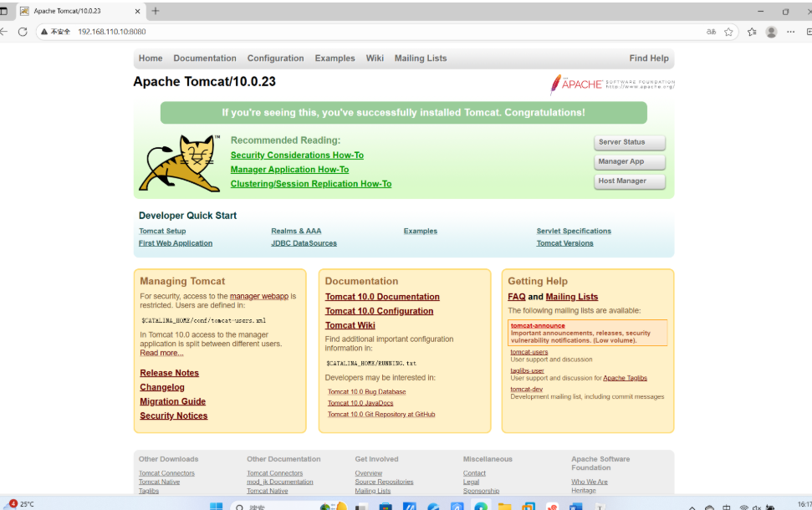Open Tomcat 10.0 Bug Database link
The image size is (812, 510).
pos(366,392)
